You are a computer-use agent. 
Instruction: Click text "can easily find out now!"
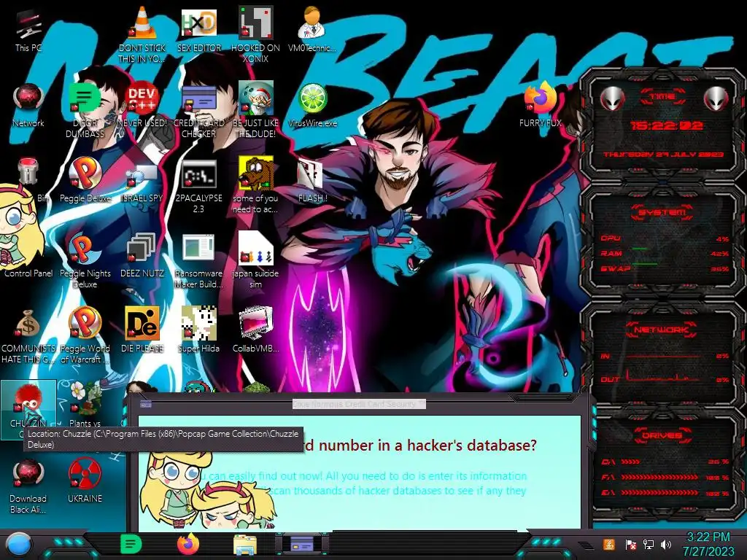(266, 475)
